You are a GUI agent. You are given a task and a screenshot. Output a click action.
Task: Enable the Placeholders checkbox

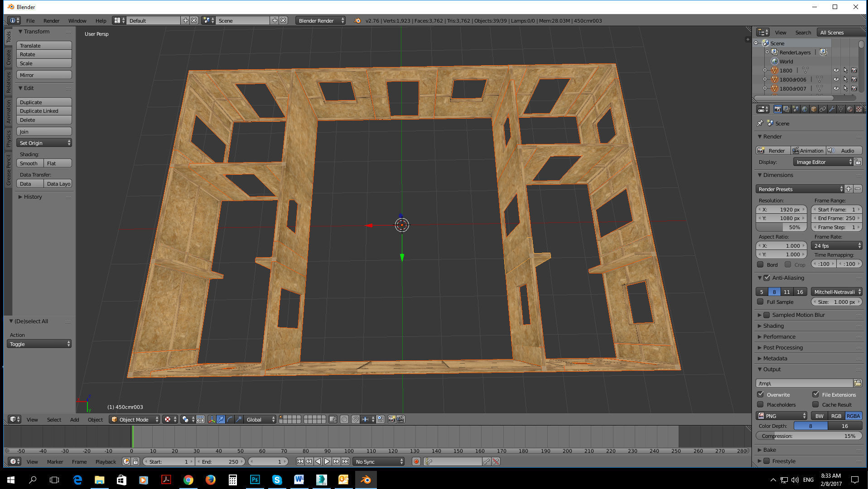[760, 404]
